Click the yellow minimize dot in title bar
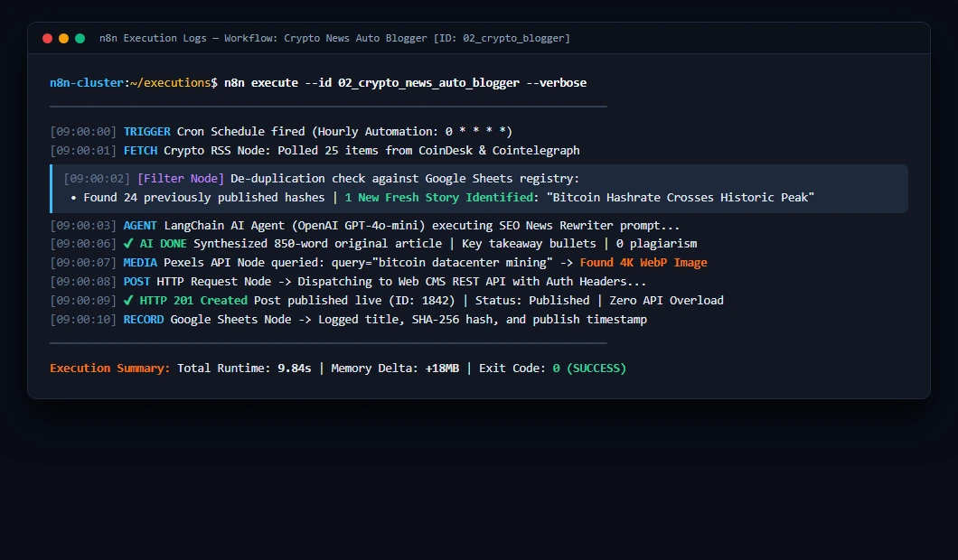The image size is (958, 560). [63, 39]
